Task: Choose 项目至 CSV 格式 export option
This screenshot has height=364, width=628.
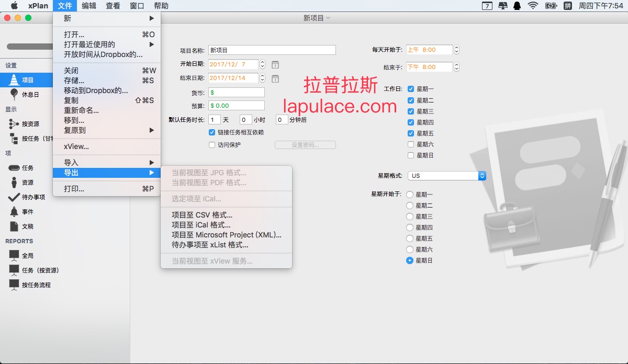Action: [x=202, y=215]
